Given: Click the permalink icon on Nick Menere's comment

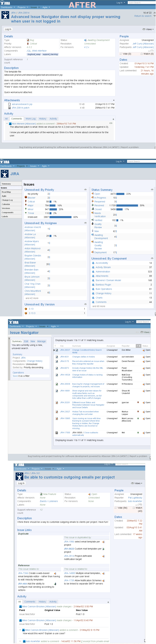Looking at the screenshot, I should [x=111, y=123].
